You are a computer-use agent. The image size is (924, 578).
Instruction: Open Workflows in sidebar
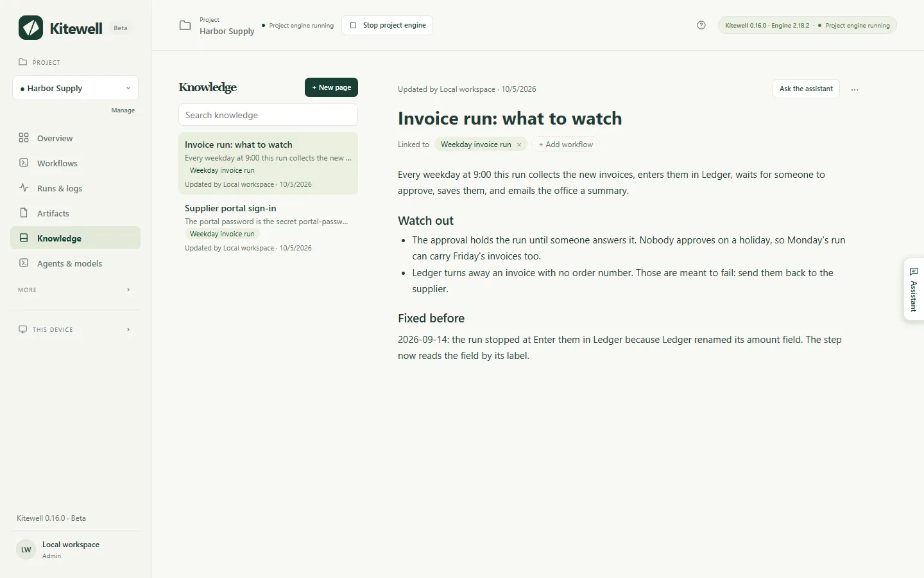pos(75,162)
